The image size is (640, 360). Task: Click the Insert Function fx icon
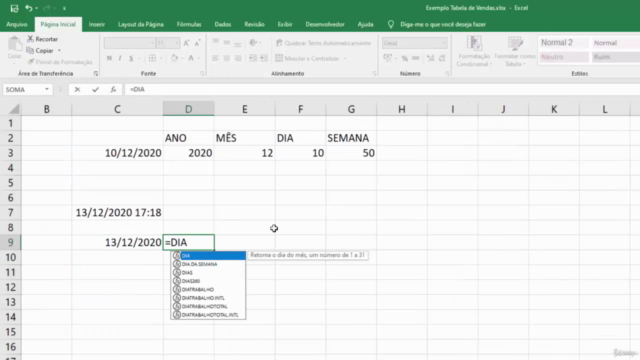[x=113, y=89]
